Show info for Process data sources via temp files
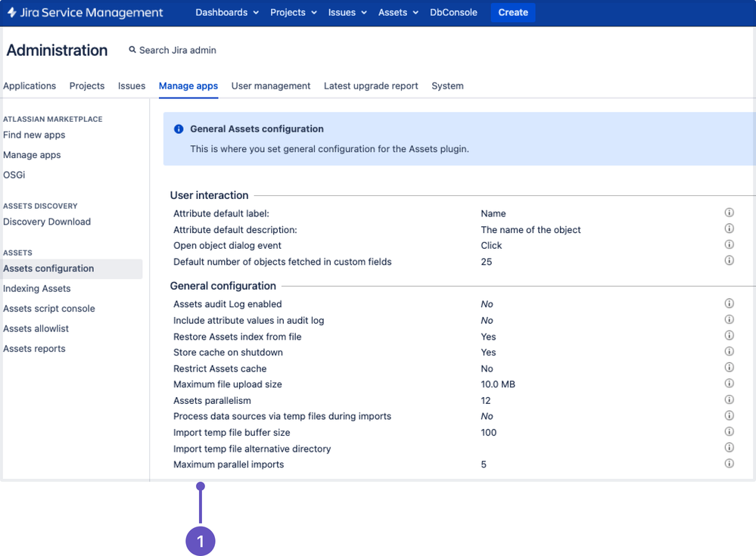Viewport: 756px width, 556px height. (729, 415)
